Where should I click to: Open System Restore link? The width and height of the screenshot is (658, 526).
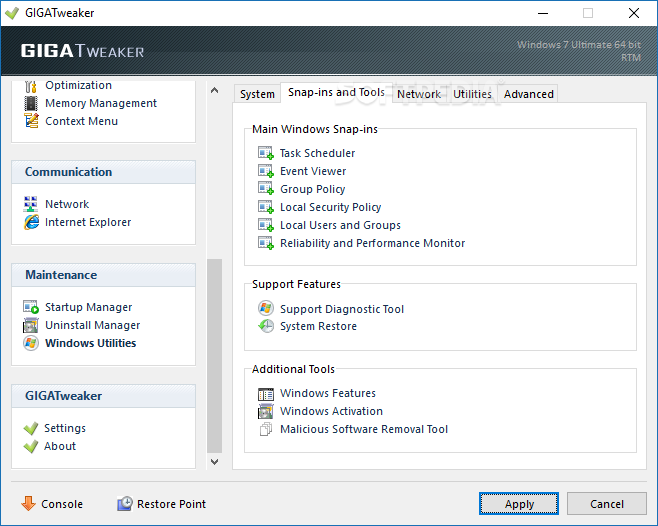pyautogui.click(x=318, y=326)
